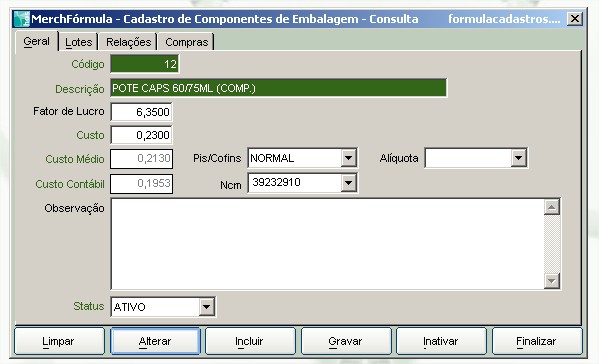Open the Lotes tab

(78, 42)
